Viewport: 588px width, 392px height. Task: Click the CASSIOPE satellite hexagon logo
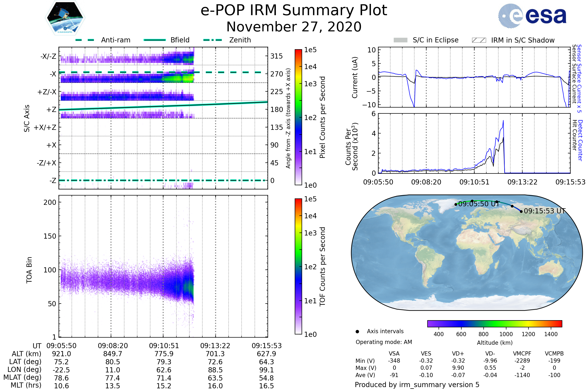(x=65, y=18)
